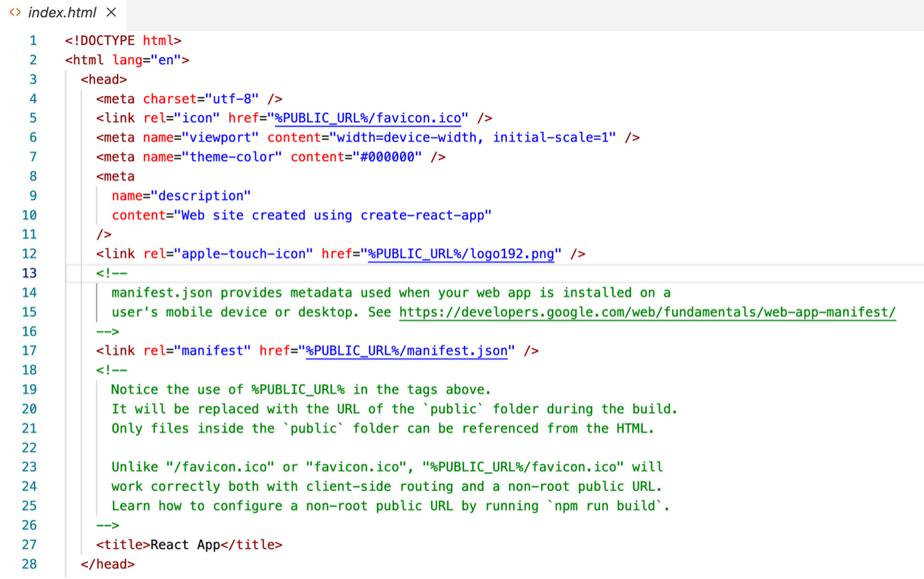Click line number 28 to select it

coord(29,564)
